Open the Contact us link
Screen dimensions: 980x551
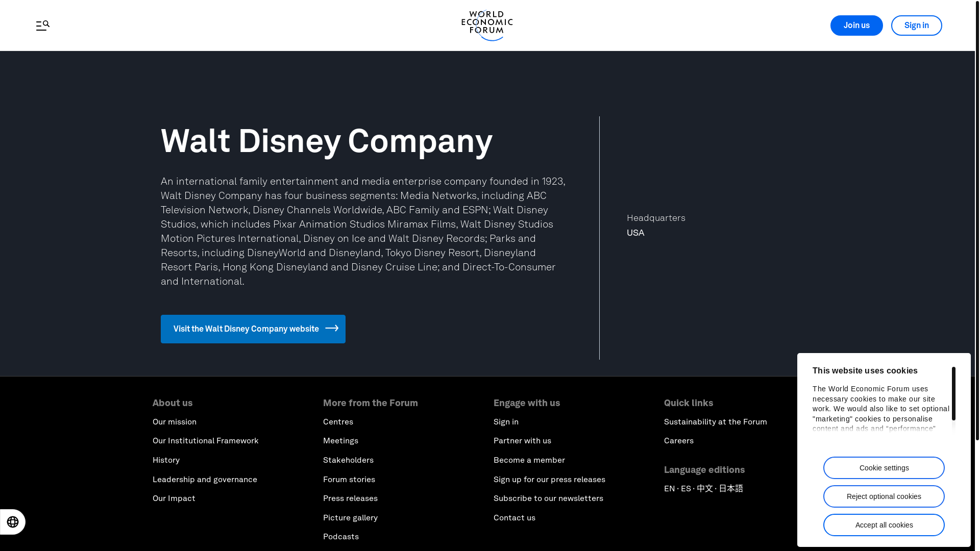pyautogui.click(x=514, y=518)
